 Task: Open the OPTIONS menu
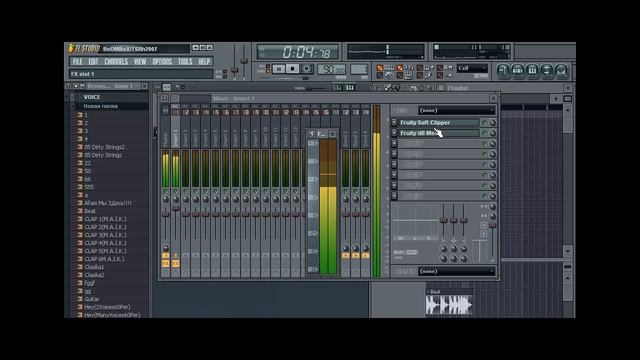point(162,62)
